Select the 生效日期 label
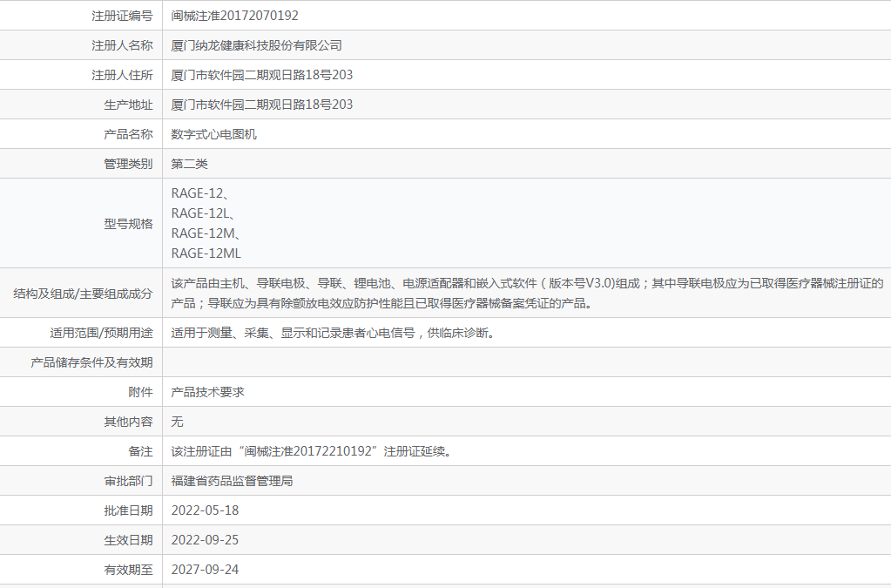891x588 pixels. tap(128, 540)
